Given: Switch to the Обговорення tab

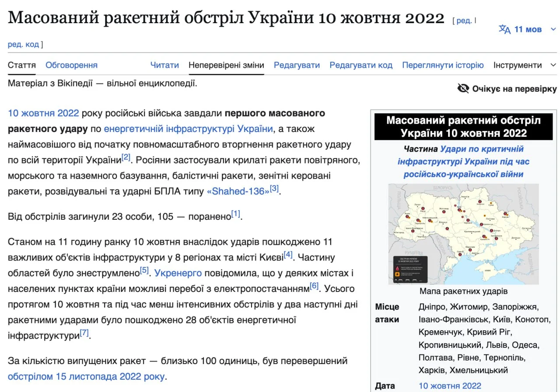Looking at the screenshot, I should pyautogui.click(x=71, y=65).
